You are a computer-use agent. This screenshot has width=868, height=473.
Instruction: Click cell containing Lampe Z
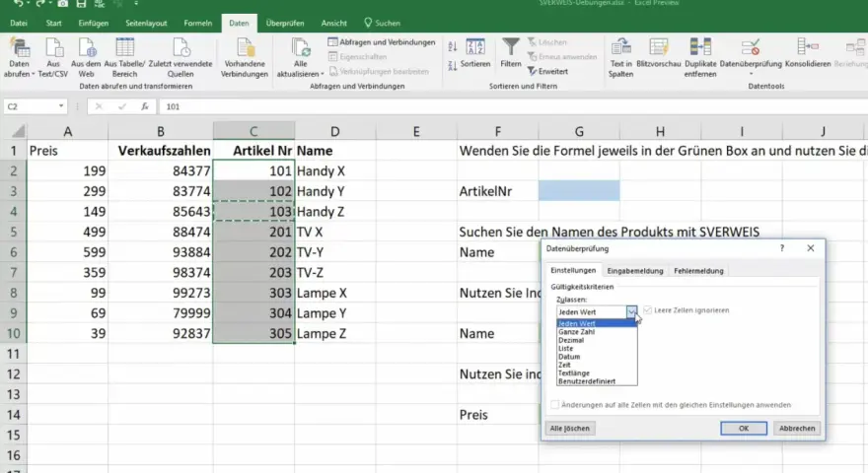(x=335, y=334)
